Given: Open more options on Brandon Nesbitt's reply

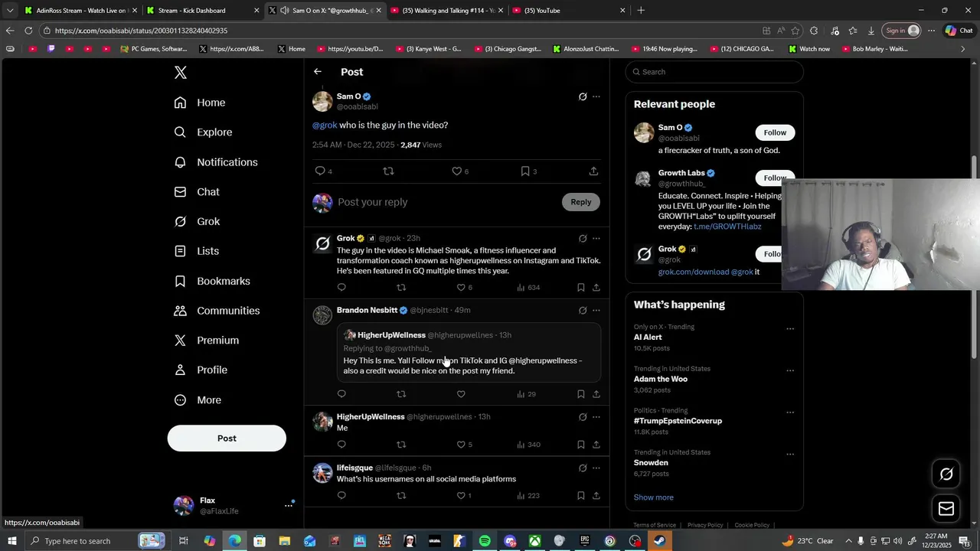Looking at the screenshot, I should tap(596, 310).
